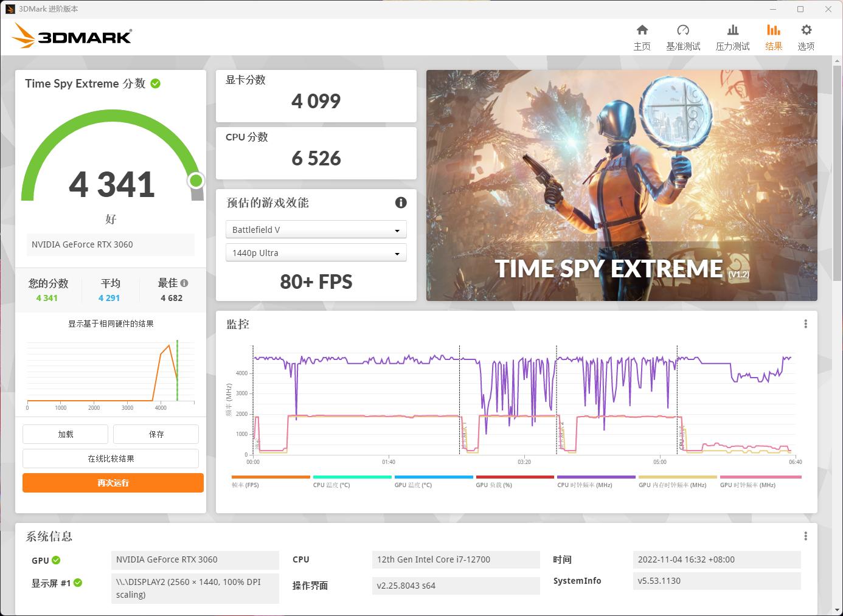Open the 监控 panel three-dot menu

(x=805, y=324)
